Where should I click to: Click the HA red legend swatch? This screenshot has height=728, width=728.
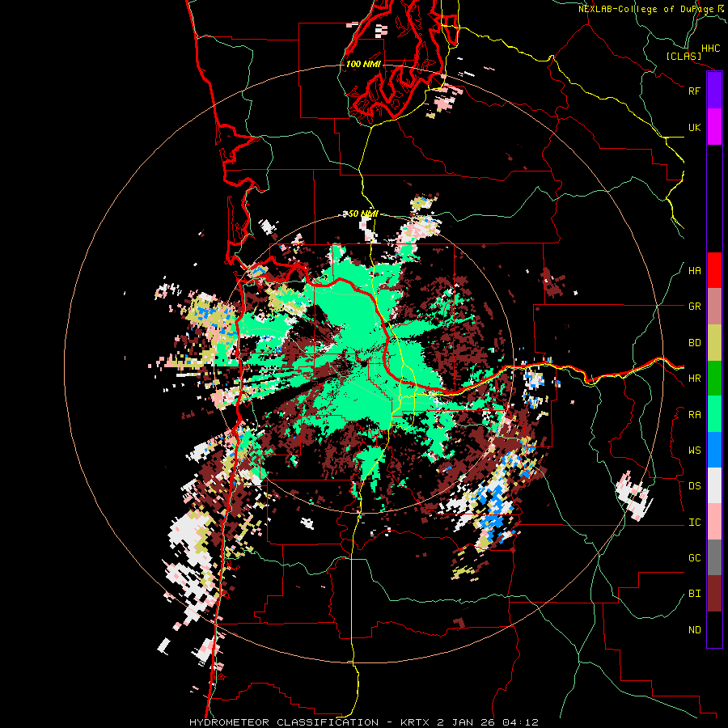pyautogui.click(x=714, y=270)
